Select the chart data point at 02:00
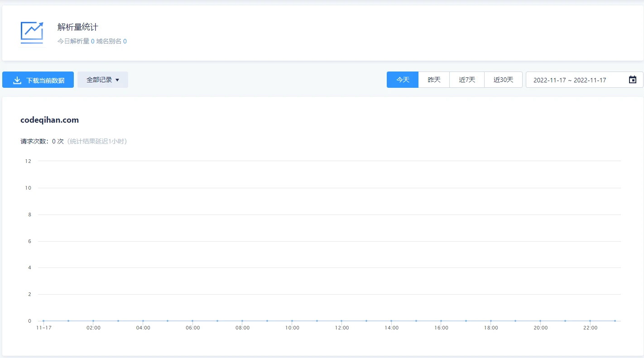Screen dimensions: 644x358 93,321
